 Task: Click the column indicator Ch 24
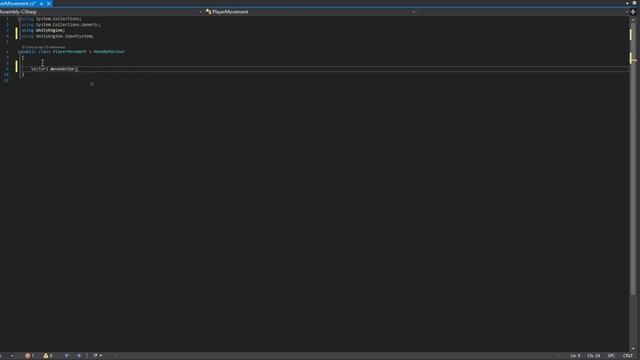594,356
